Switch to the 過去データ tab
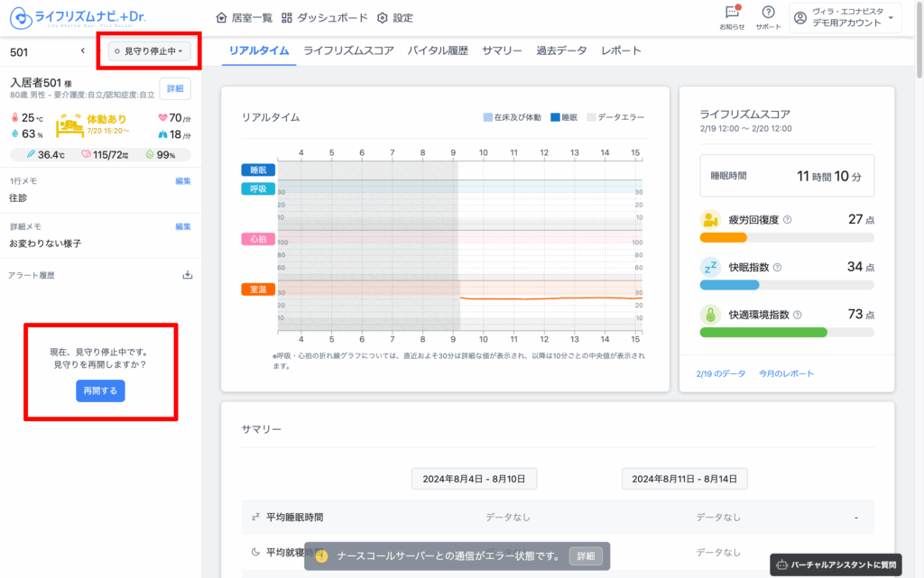The image size is (924, 578). [x=561, y=50]
